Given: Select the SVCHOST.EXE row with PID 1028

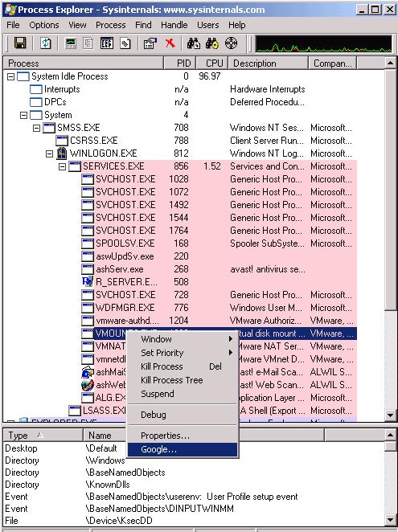Looking at the screenshot, I should coord(219,179).
